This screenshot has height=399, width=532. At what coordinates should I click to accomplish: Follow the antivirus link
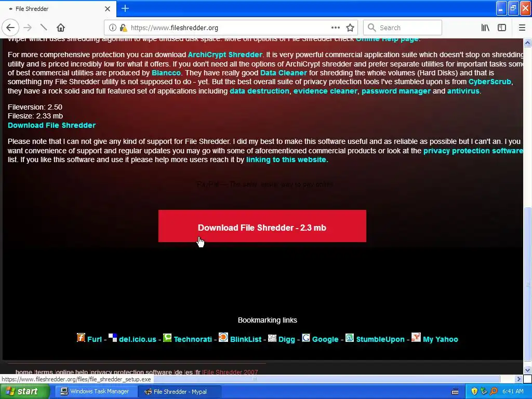[x=463, y=91]
